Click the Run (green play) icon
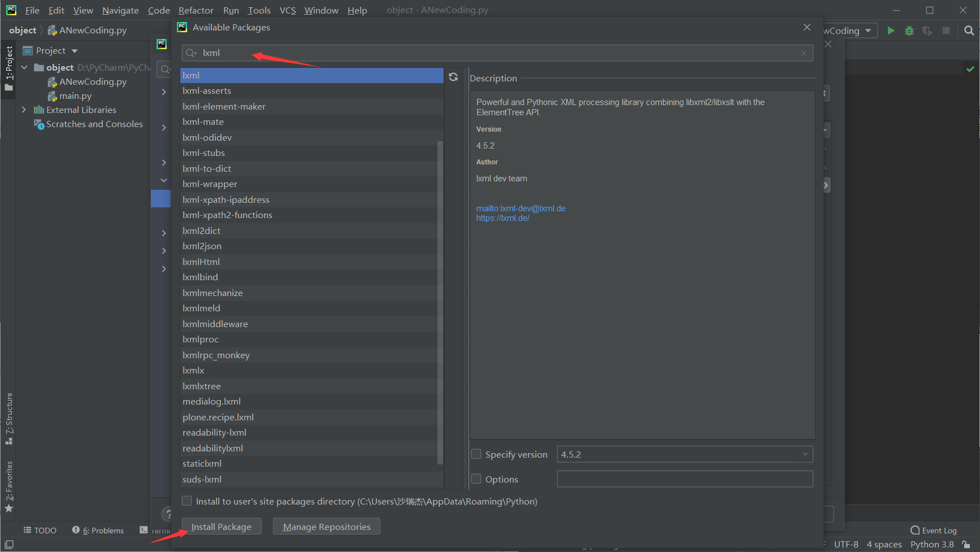This screenshot has height=552, width=980. click(891, 31)
